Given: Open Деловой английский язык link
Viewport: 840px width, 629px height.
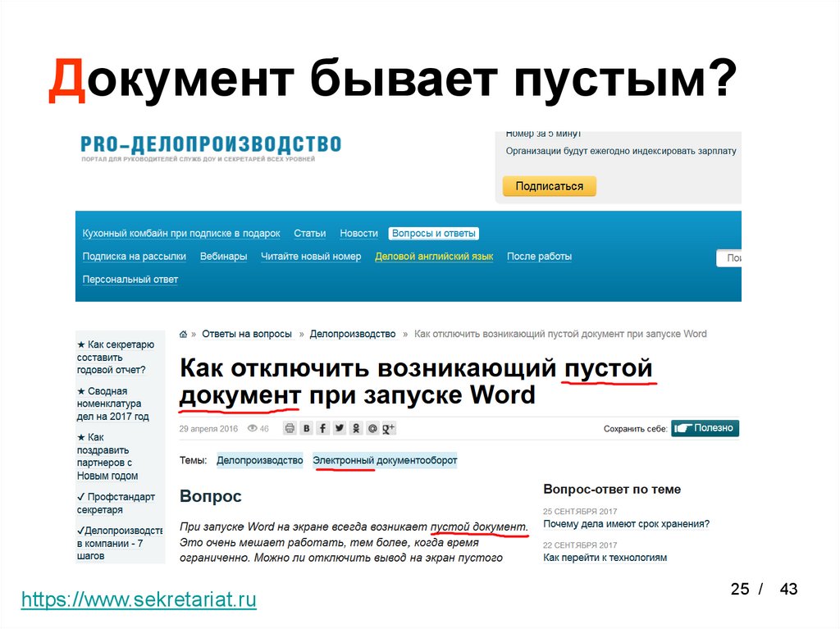Looking at the screenshot, I should coord(434,257).
